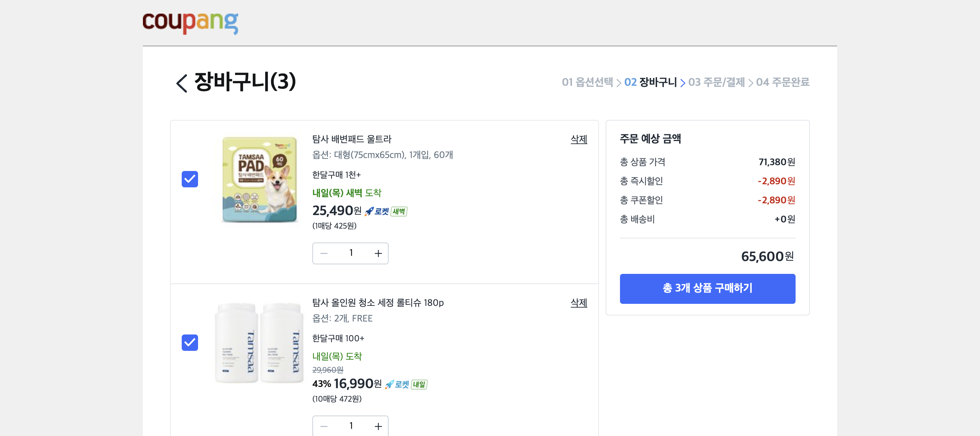
Task: Decrease quantity of 탐사 배변패드 울트라
Action: pos(324,253)
